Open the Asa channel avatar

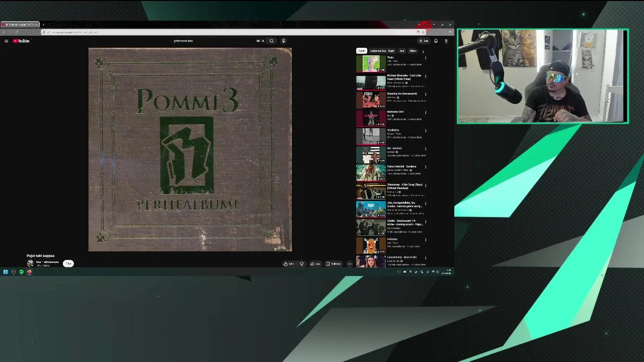click(30, 263)
